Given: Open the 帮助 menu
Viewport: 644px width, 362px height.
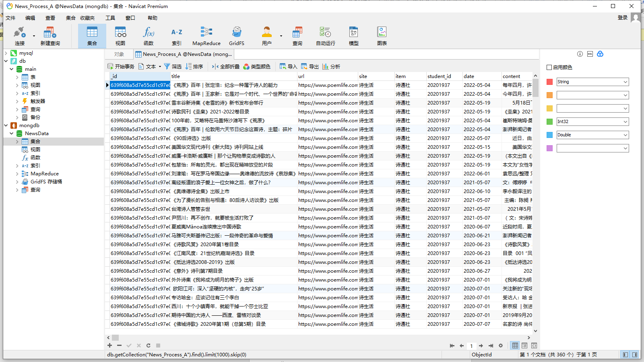Looking at the screenshot, I should [153, 18].
